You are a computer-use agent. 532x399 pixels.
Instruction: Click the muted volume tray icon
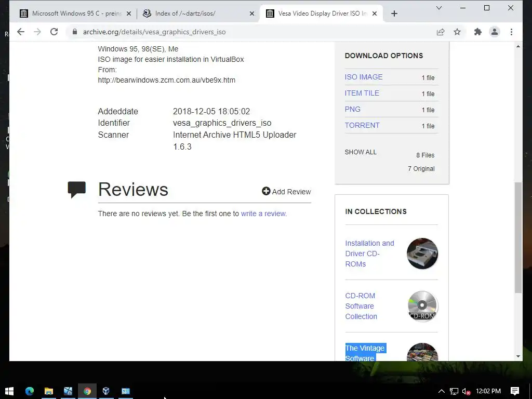tap(466, 391)
